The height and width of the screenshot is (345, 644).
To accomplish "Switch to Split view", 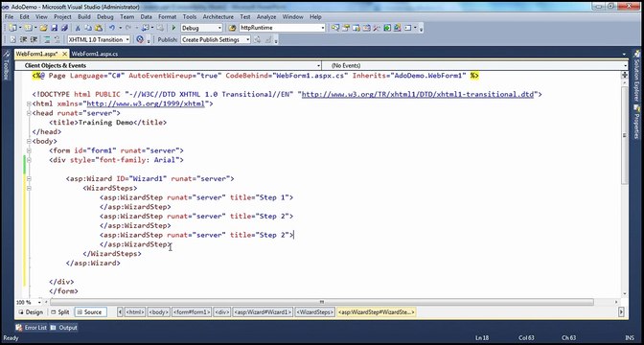I will (x=60, y=312).
